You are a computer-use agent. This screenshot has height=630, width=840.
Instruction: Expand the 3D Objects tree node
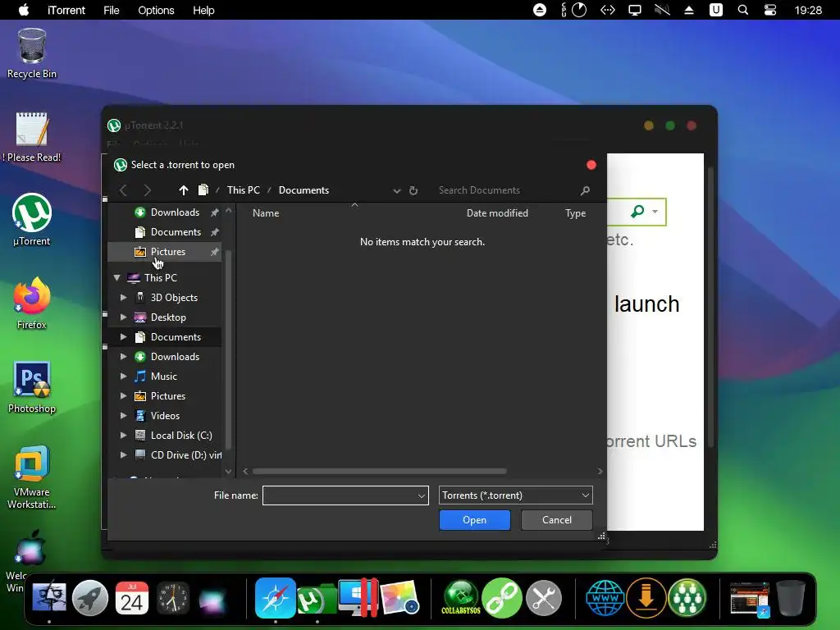(123, 297)
